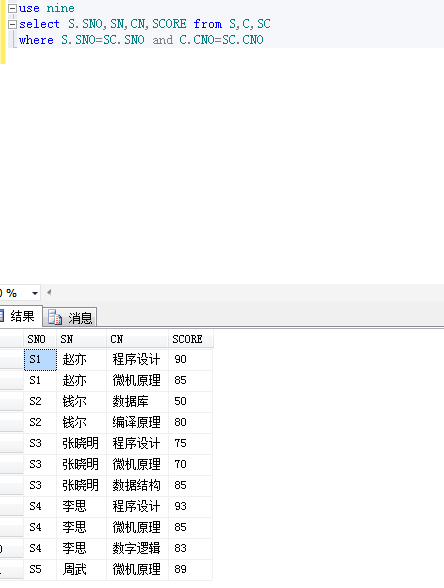Viewport: 444px width, 588px height.
Task: Select row header of the S5 row
Action: tap(12, 570)
